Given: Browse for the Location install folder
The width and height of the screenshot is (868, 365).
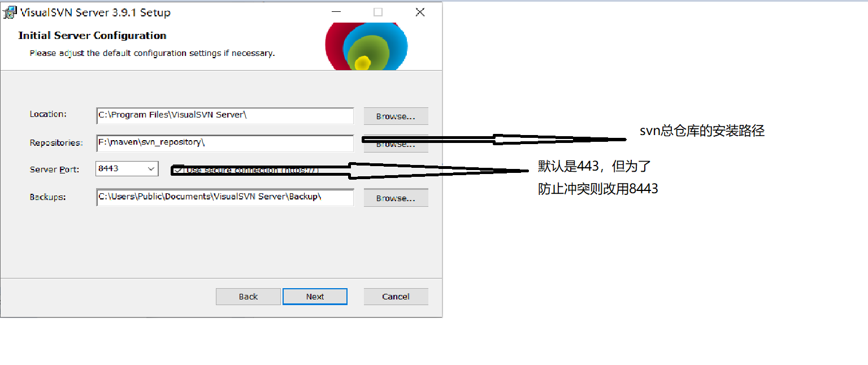Looking at the screenshot, I should [x=396, y=116].
